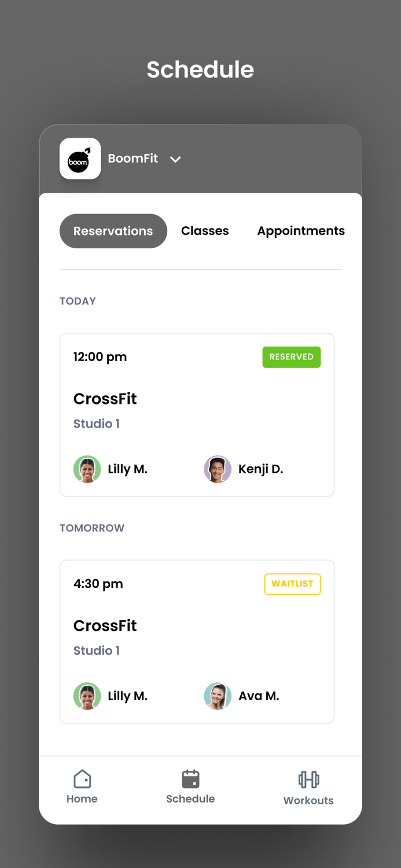Viewport: 401px width, 868px height.
Task: Open the Home tab icon
Action: [x=82, y=779]
